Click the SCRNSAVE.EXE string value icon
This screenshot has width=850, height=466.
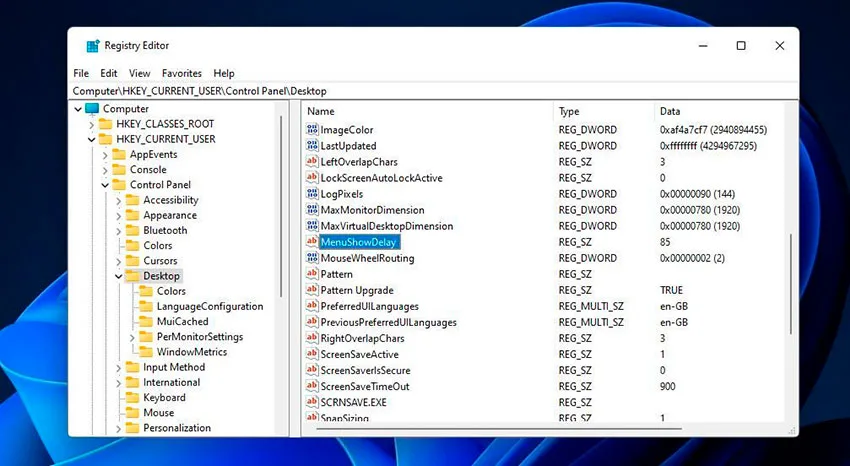click(x=312, y=402)
